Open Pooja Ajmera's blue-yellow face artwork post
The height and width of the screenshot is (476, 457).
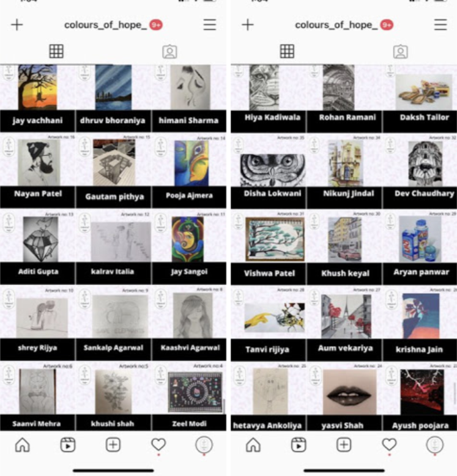point(189,171)
